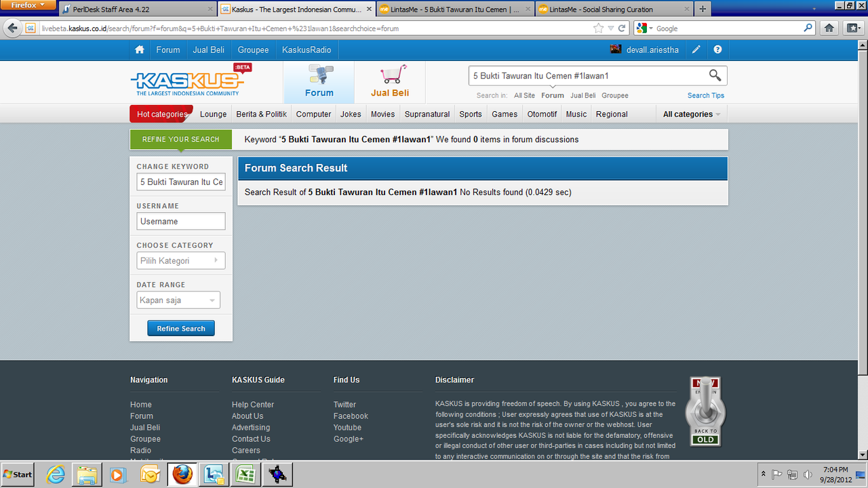Open the Firefox menu button dropdown
This screenshot has height=488, width=868.
28,5
